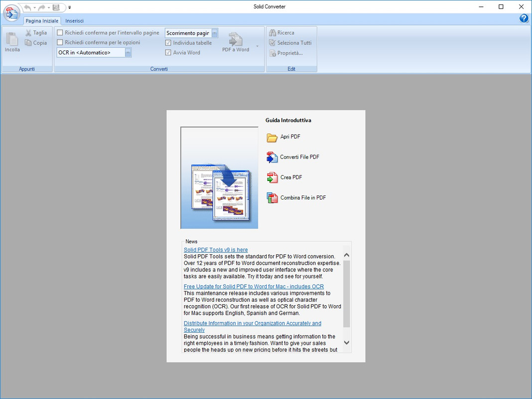Minimize the Solid Converter window
This screenshot has height=399, width=532.
(481, 7)
